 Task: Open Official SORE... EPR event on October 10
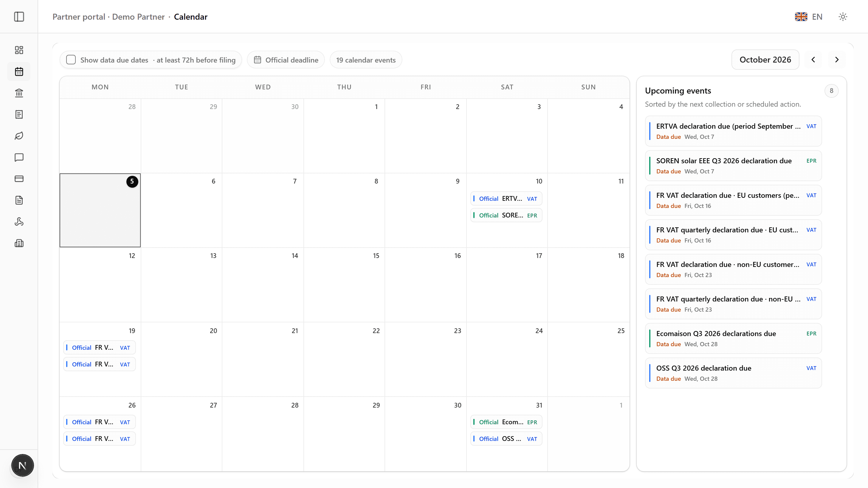506,215
